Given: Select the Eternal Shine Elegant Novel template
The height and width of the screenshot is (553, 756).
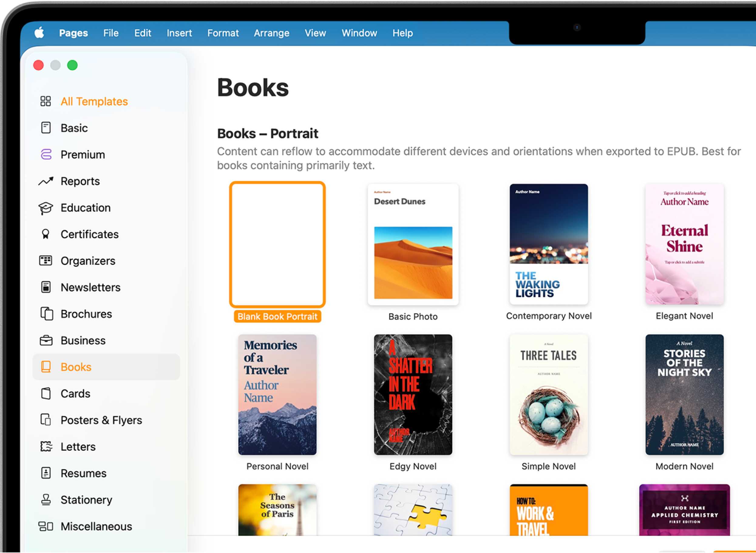Looking at the screenshot, I should 684,244.
